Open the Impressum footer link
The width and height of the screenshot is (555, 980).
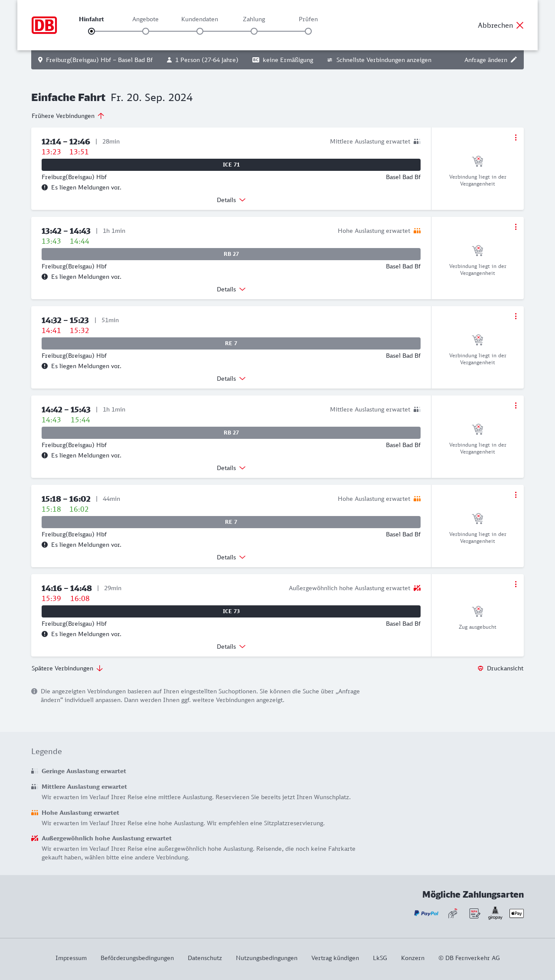coord(71,958)
